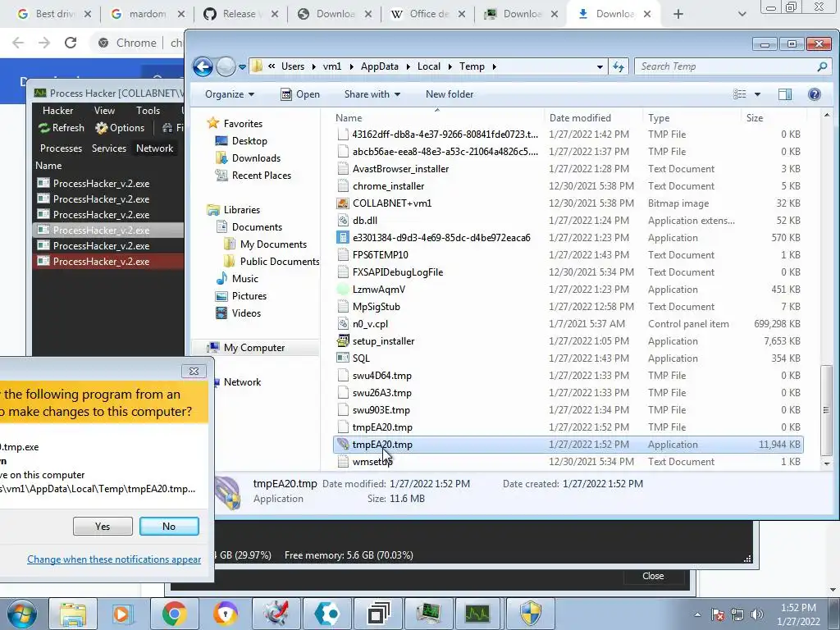
Task: Select the red highlighted ProcessHacker_v.2.exe row
Action: tap(108, 262)
